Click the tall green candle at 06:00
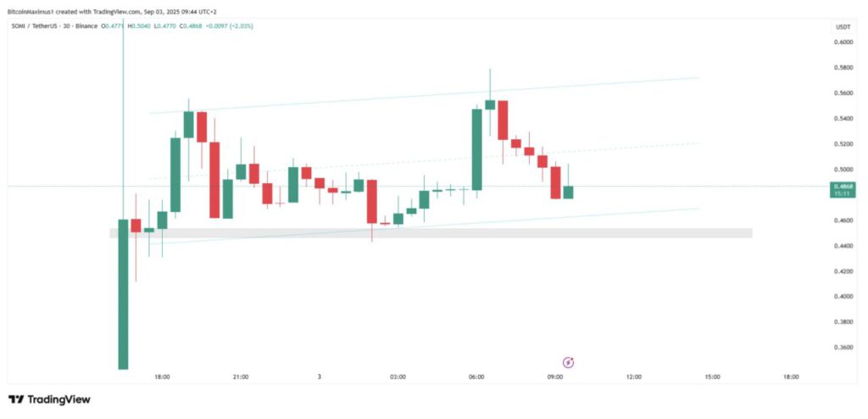The width and height of the screenshot is (868, 419). (x=477, y=148)
